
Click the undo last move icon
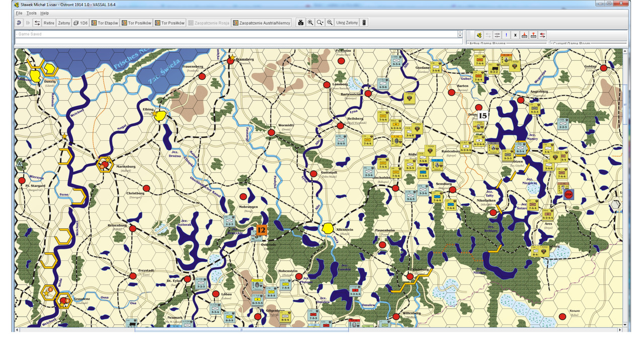(19, 23)
